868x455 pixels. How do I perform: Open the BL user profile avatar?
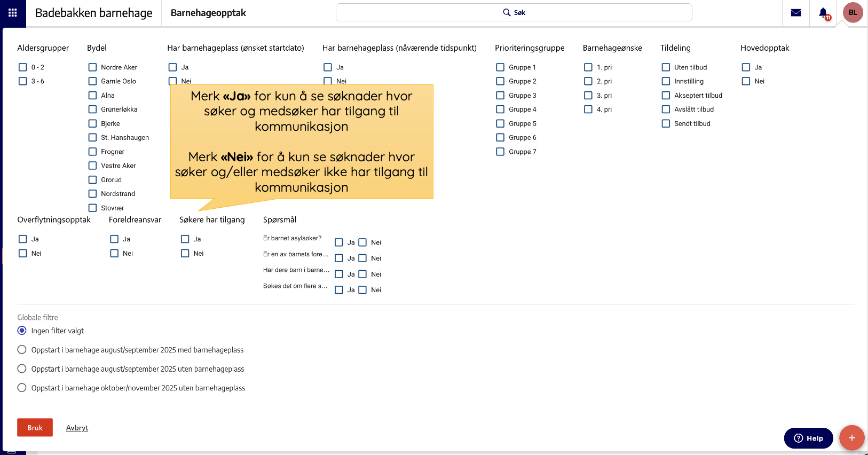coord(853,13)
